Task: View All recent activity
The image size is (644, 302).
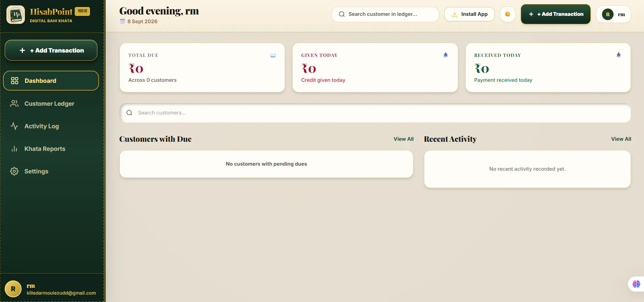Action: [x=621, y=139]
